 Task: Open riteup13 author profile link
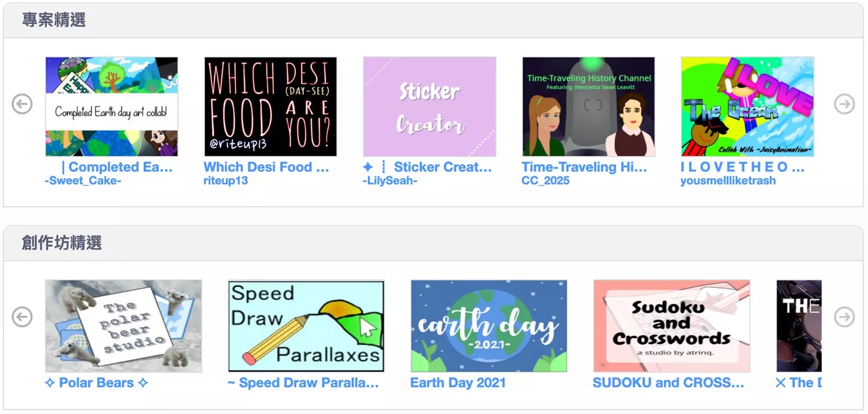click(x=226, y=181)
